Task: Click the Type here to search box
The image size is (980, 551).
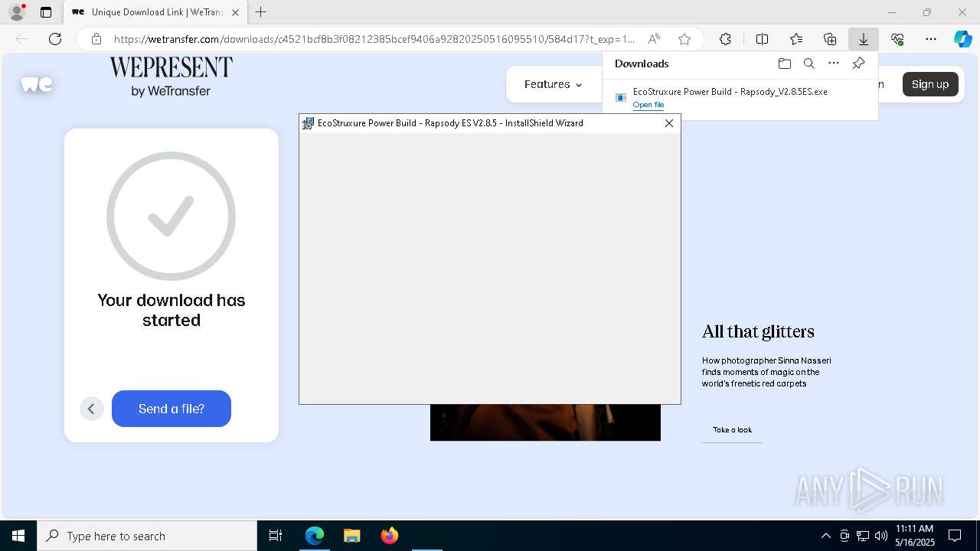Action: click(147, 536)
